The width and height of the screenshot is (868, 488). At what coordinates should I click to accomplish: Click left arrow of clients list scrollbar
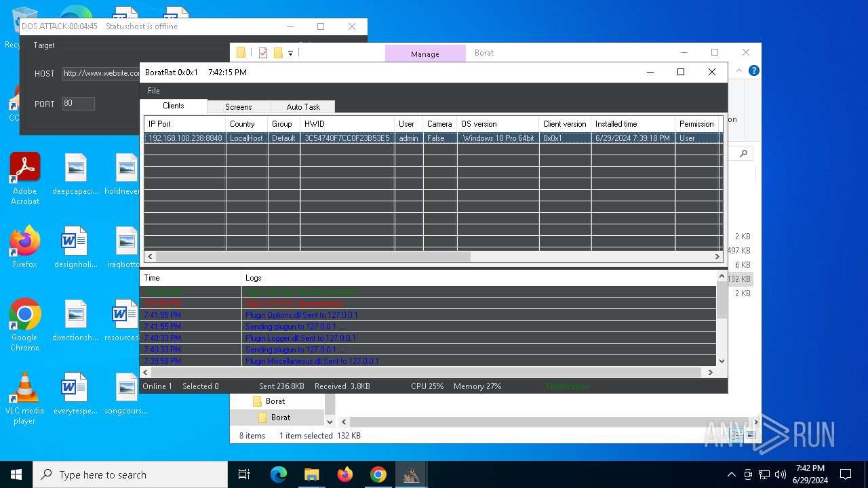pyautogui.click(x=150, y=257)
